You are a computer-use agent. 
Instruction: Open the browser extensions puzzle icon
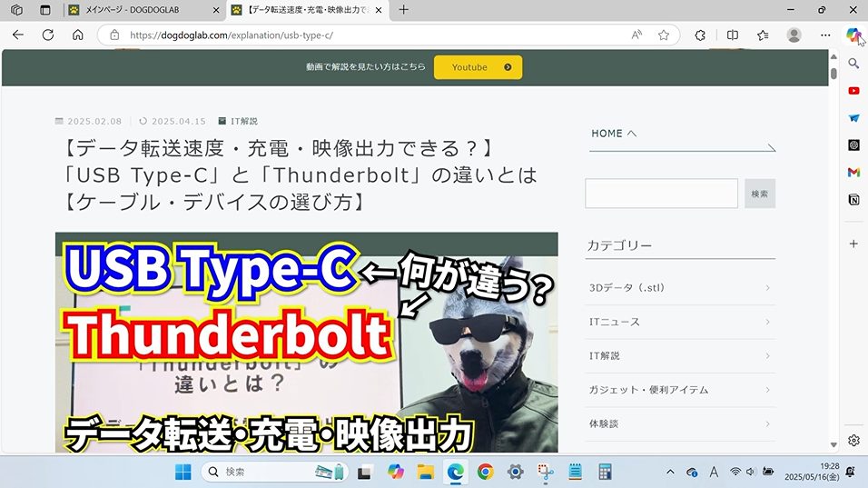700,35
